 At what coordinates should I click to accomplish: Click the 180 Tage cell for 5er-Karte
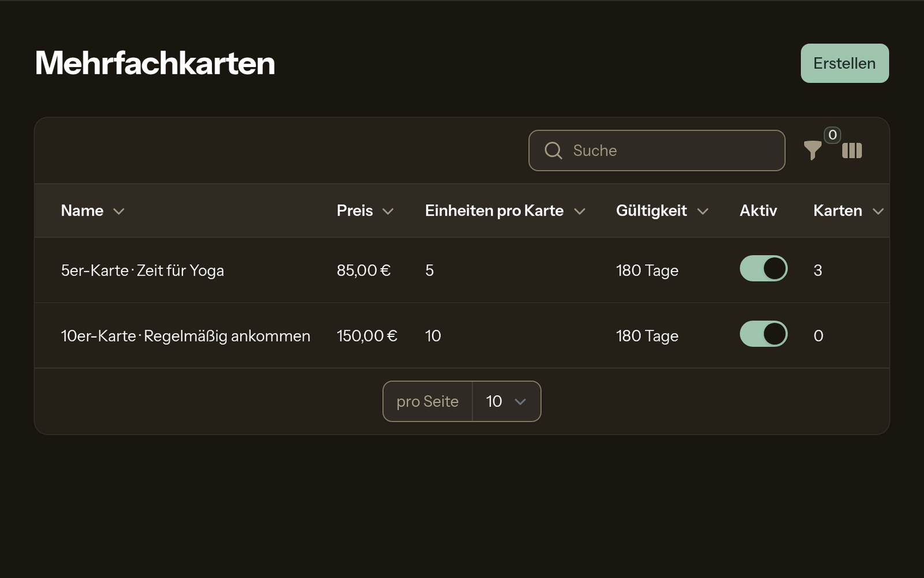pos(647,271)
